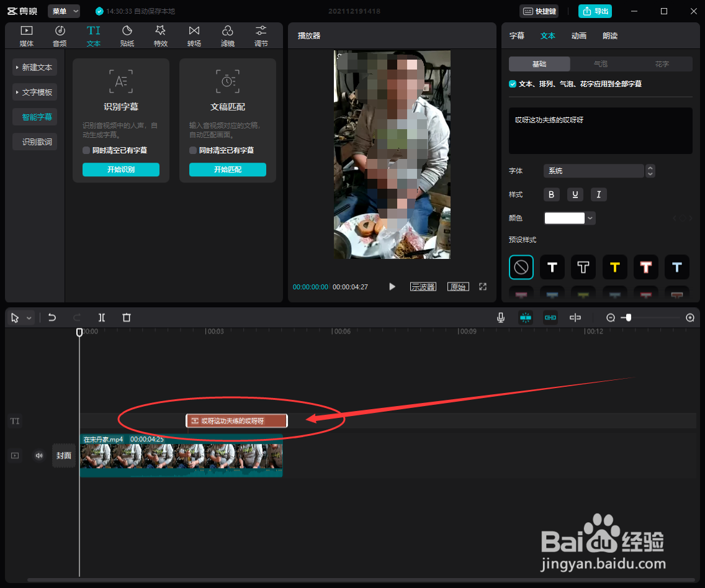Click the fullscreen player icon
This screenshot has height=588, width=705.
[x=483, y=287]
